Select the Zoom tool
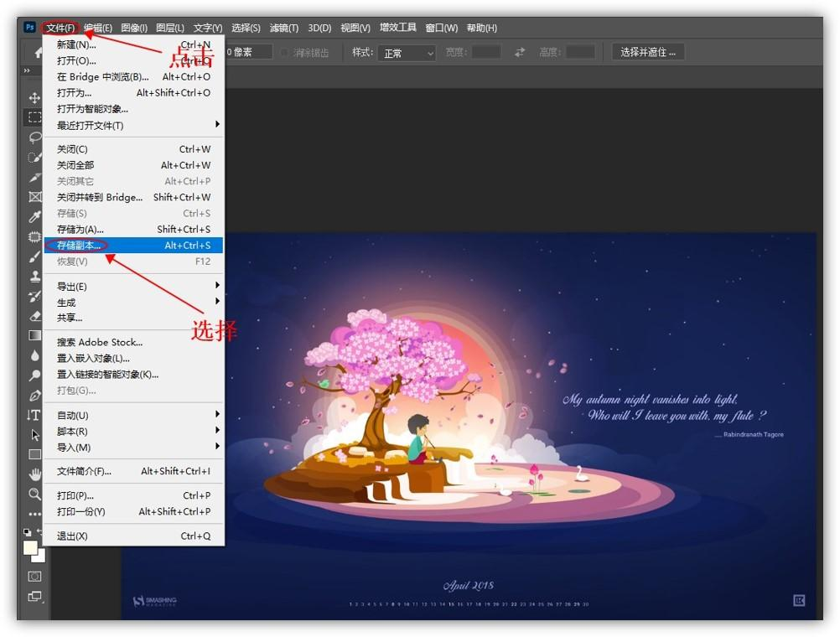Viewport: 840px width, 637px height. pos(35,494)
